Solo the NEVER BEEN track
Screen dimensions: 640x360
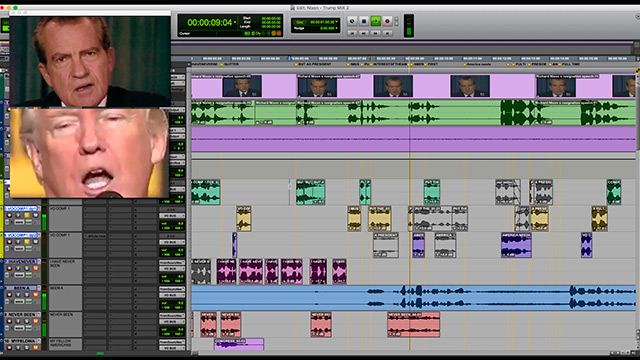point(27,321)
